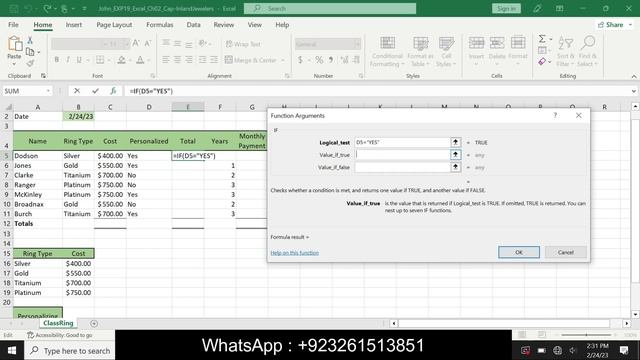Open the Formulas tab
This screenshot has width=640, height=360.
pos(160,25)
